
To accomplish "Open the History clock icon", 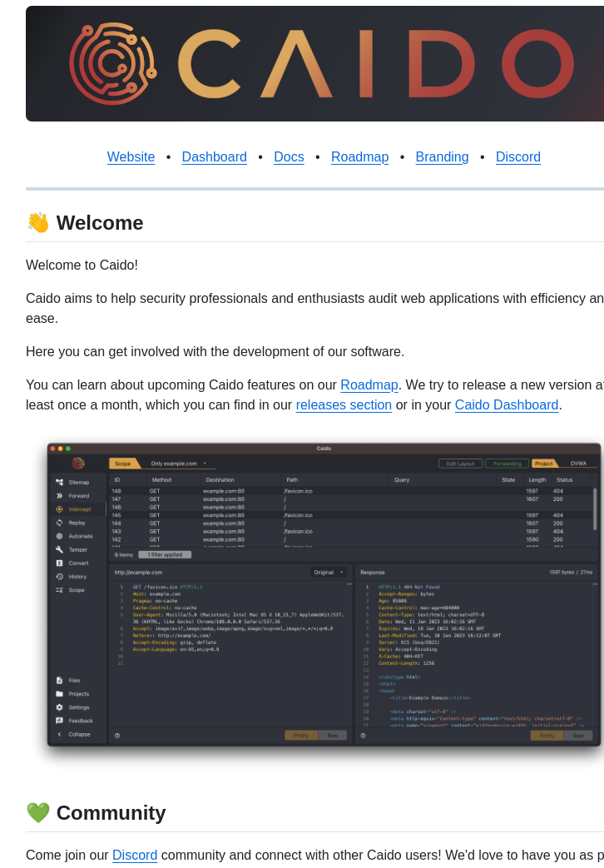I will tap(59, 576).
